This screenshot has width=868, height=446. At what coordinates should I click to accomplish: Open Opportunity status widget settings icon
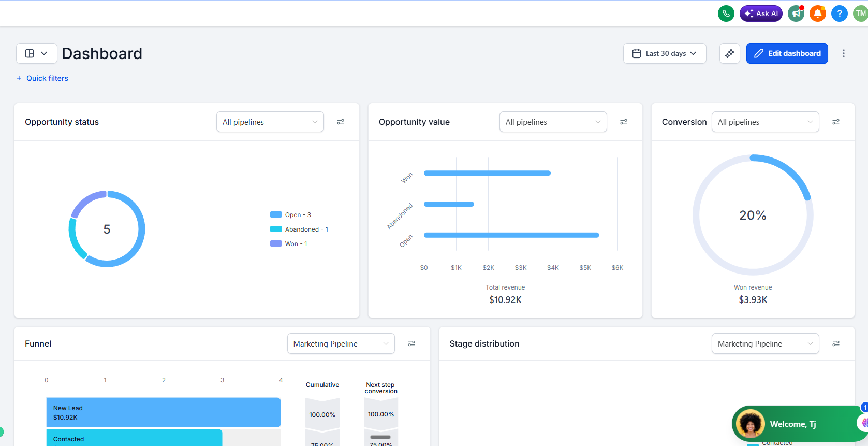341,122
